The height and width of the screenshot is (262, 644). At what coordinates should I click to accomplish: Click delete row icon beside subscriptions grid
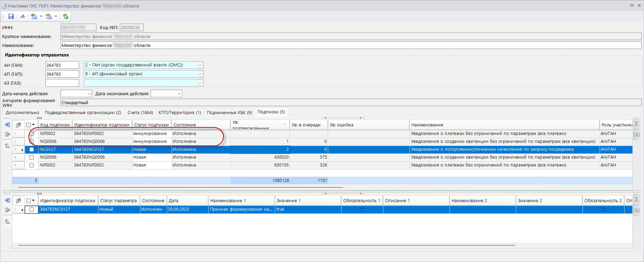[7, 134]
